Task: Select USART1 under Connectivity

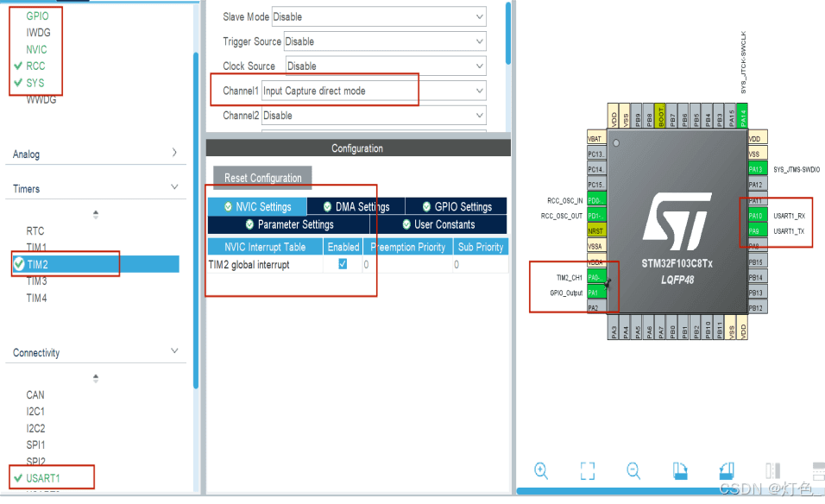Action: click(42, 478)
